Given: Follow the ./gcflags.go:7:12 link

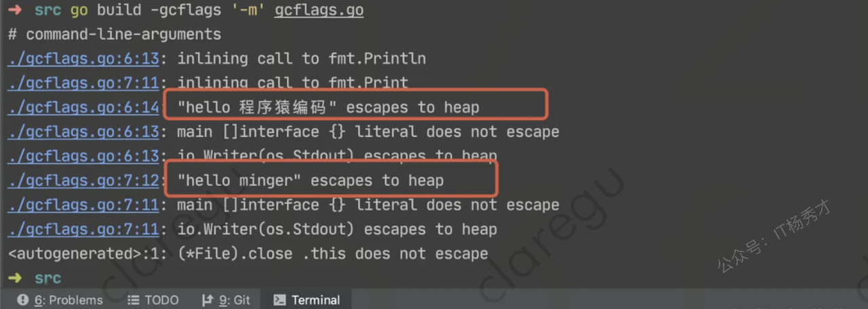Looking at the screenshot, I should coord(83,181).
